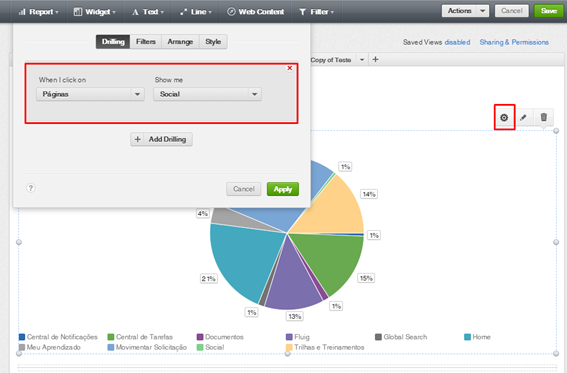Delete the widget with trash icon

543,117
